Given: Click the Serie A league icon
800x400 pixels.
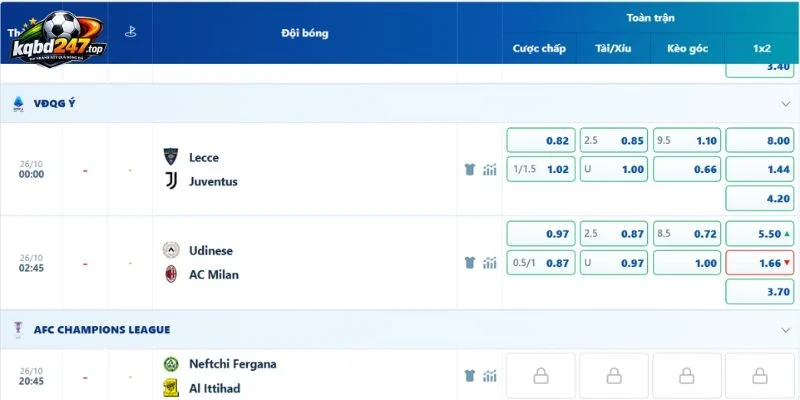Looking at the screenshot, I should pyautogui.click(x=18, y=104).
